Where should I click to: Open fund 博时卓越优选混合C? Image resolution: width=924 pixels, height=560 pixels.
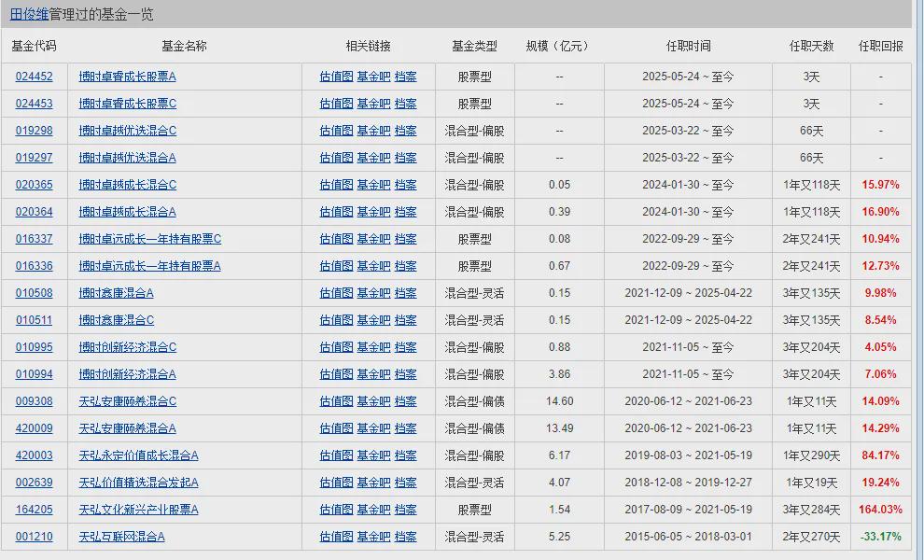pos(127,131)
